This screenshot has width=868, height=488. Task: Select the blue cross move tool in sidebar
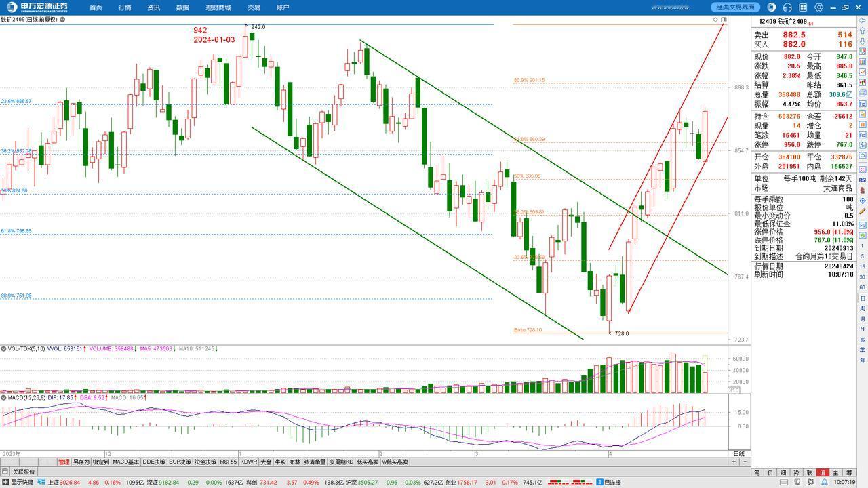tap(863, 201)
